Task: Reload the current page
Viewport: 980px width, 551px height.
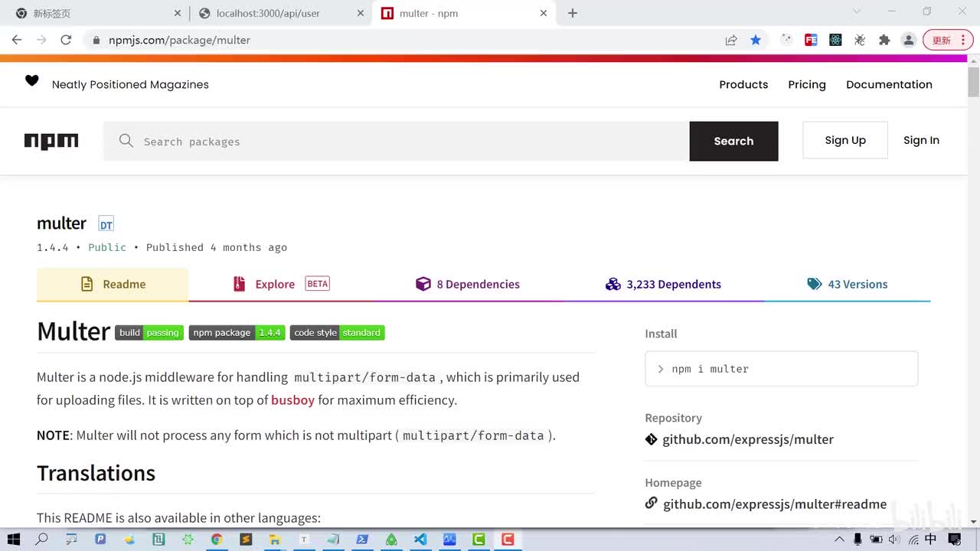Action: [66, 40]
